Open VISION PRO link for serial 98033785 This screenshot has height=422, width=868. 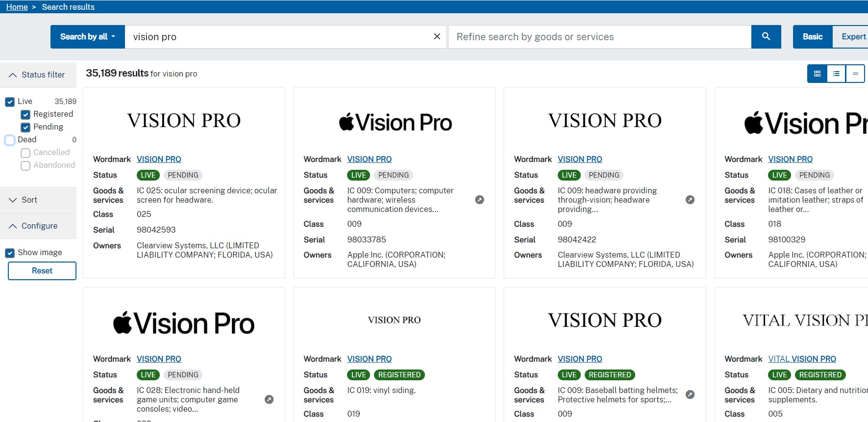tap(369, 159)
